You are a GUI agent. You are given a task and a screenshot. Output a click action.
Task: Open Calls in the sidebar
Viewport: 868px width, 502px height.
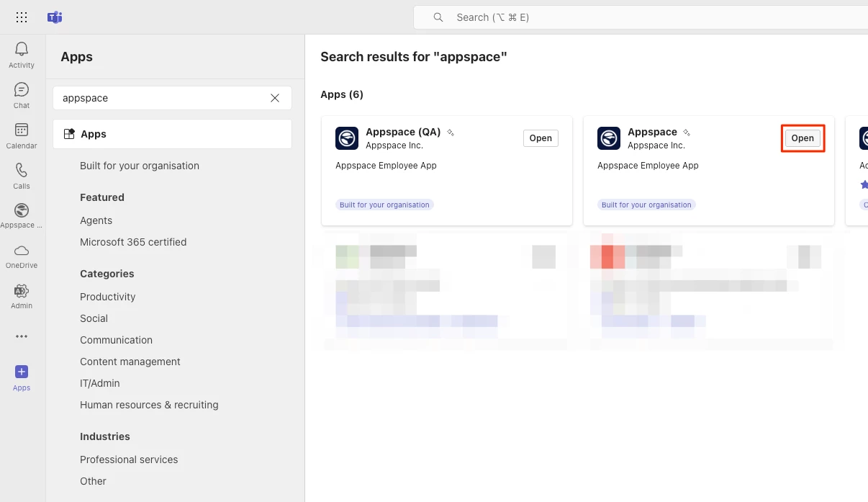click(x=22, y=176)
